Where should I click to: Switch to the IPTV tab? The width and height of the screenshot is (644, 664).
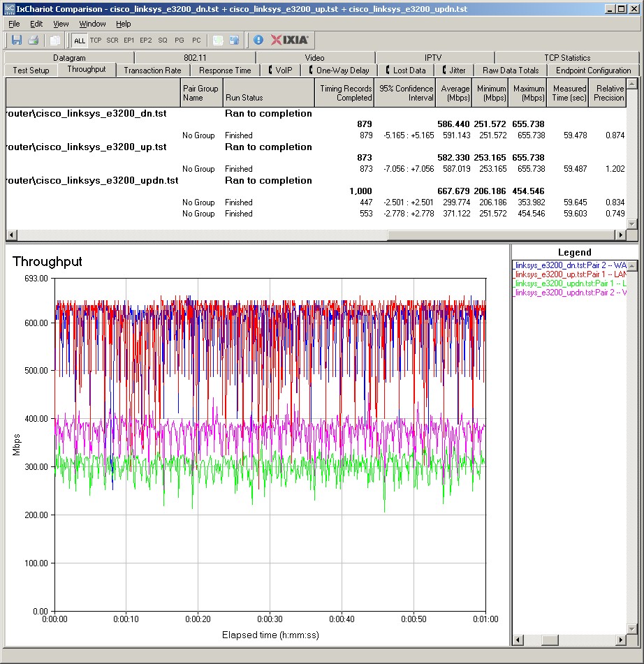[433, 57]
